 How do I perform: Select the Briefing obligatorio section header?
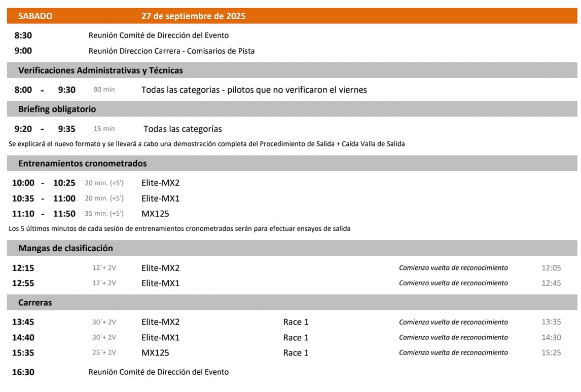[57, 109]
